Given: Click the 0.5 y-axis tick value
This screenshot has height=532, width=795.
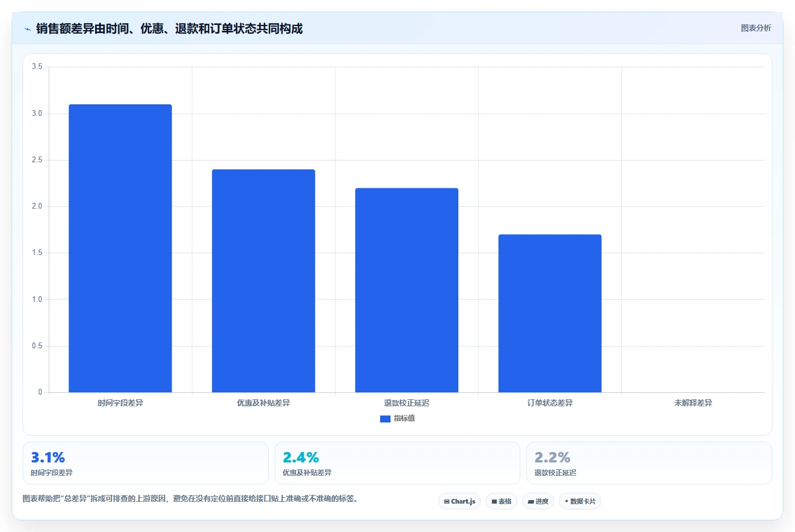Looking at the screenshot, I should pos(37,346).
